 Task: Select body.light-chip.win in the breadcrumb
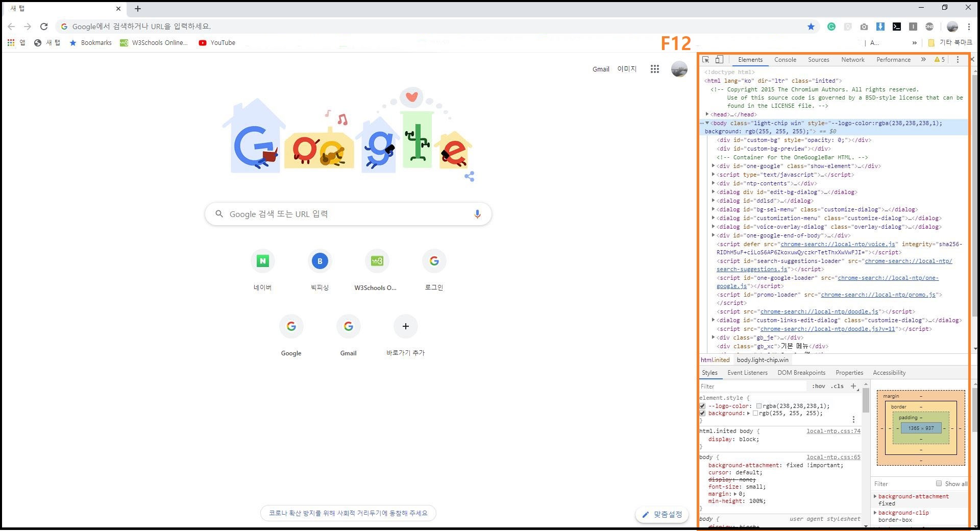[x=762, y=360]
